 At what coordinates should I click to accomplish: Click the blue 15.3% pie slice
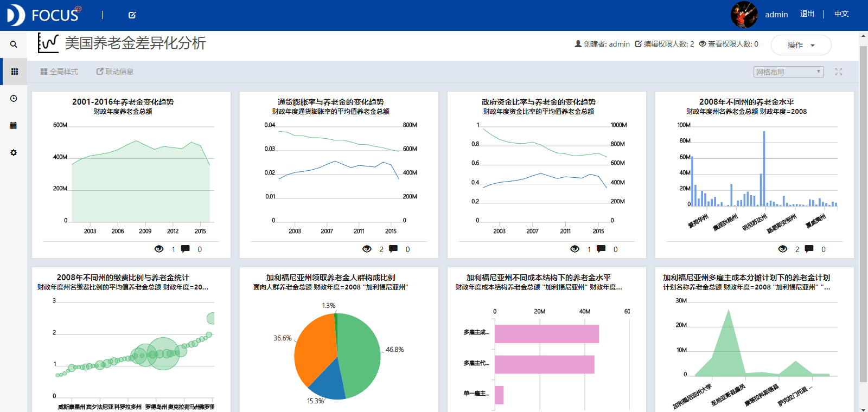pos(328,382)
